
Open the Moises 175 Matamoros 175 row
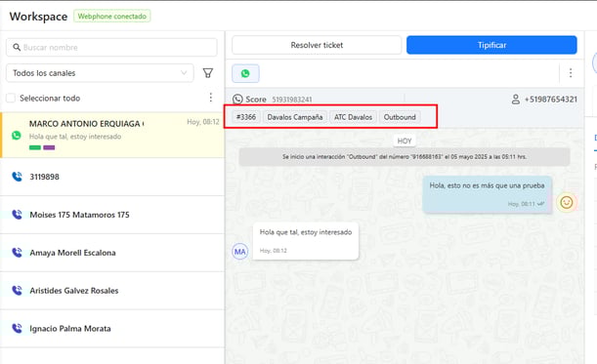112,215
